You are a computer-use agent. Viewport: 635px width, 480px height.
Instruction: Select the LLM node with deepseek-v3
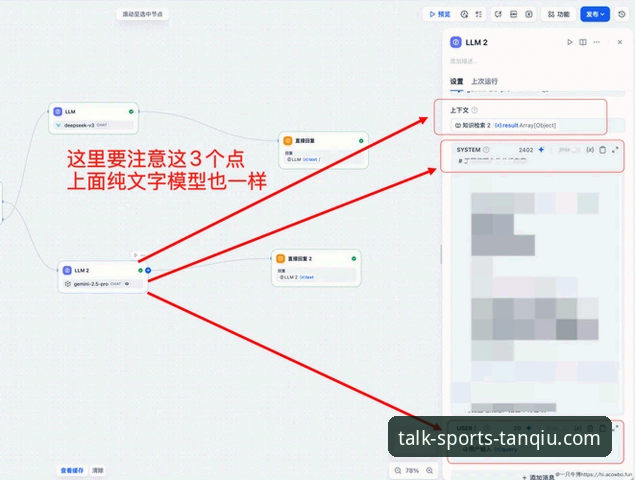pos(94,118)
